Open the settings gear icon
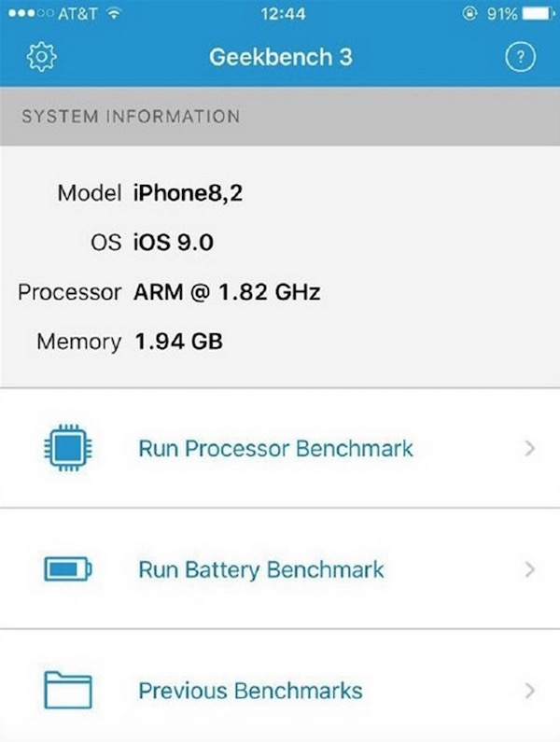Viewport: 560px width, 742px height. tap(42, 57)
